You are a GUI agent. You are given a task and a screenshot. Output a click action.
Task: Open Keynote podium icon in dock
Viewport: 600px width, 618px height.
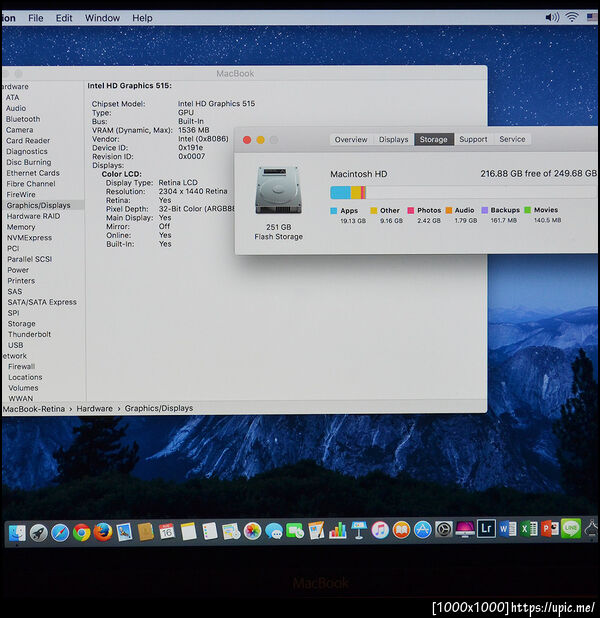tap(359, 530)
